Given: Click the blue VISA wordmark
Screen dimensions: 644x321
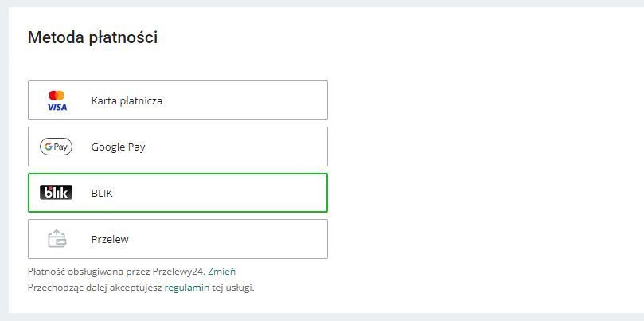Looking at the screenshot, I should tap(57, 106).
